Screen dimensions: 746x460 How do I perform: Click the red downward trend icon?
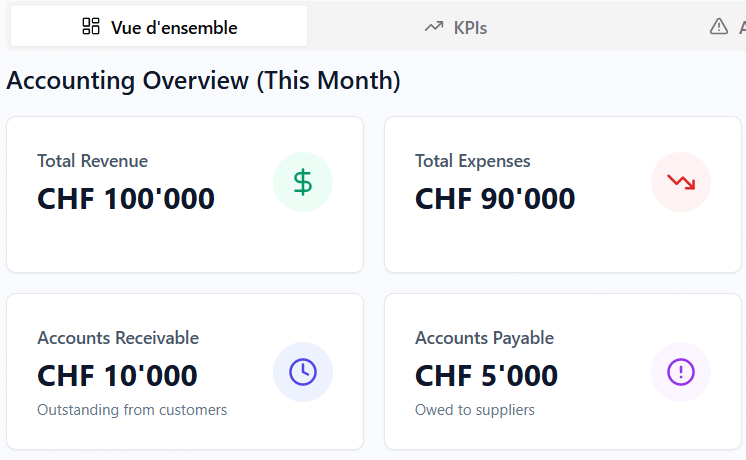click(681, 182)
